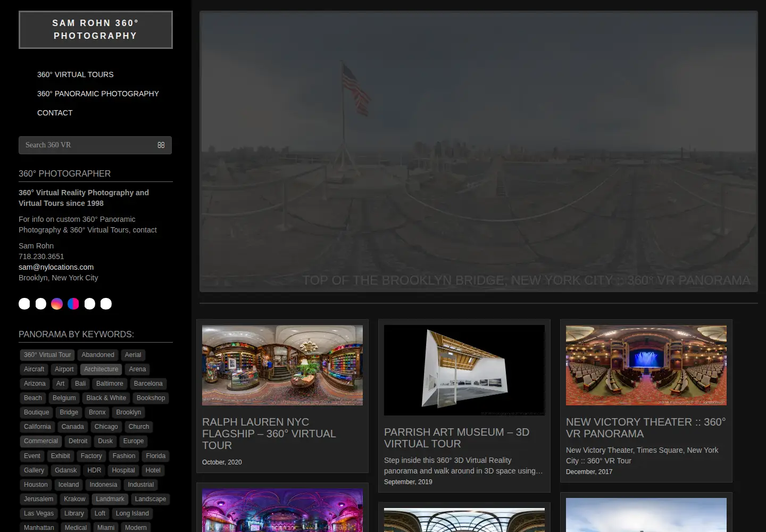Click the search submit icon in search box

[161, 145]
